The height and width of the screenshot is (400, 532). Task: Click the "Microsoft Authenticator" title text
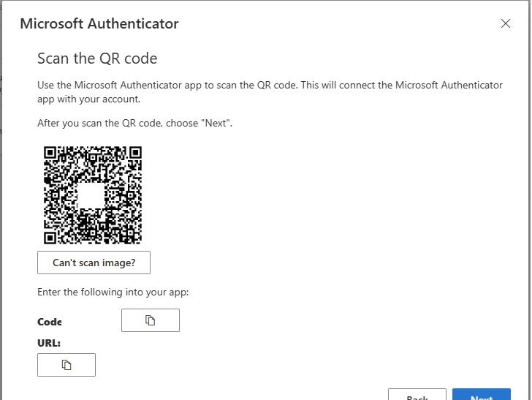click(x=99, y=24)
